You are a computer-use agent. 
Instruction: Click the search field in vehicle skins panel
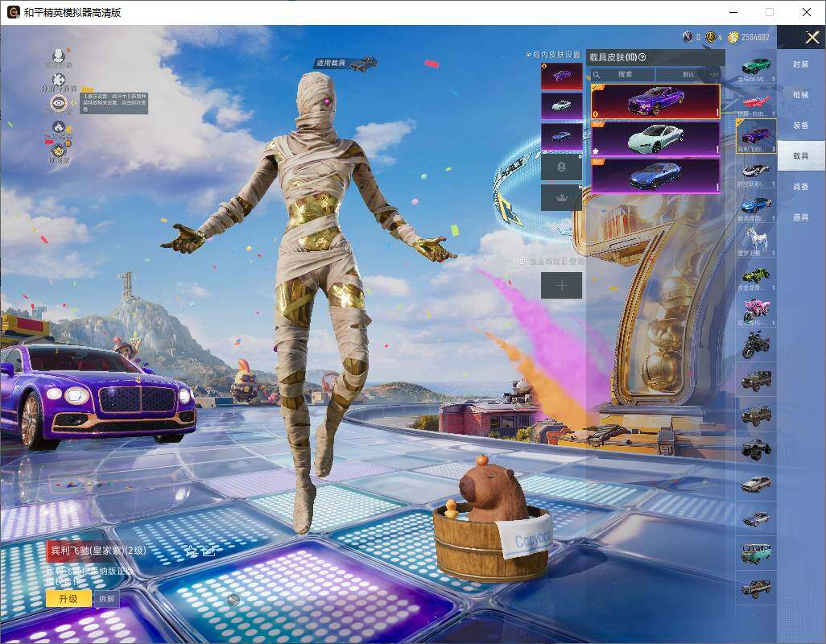pos(622,74)
